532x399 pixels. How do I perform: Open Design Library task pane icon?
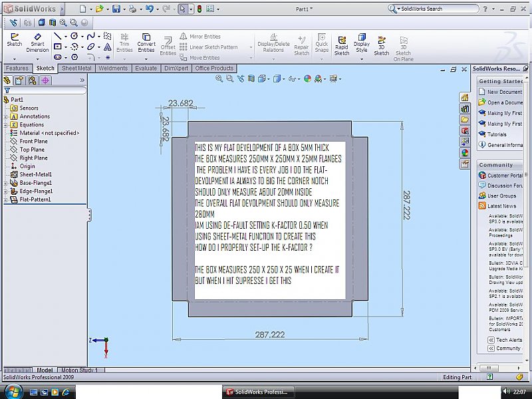tap(465, 109)
